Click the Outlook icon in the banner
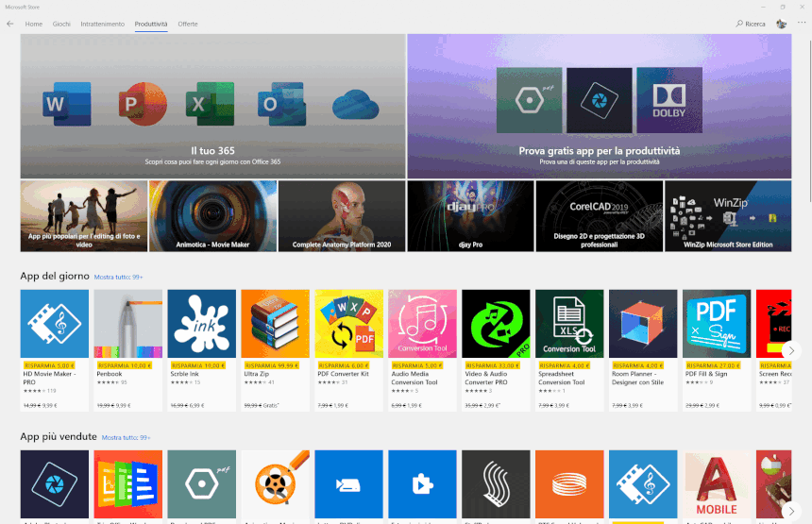Image resolution: width=812 pixels, height=524 pixels. click(281, 104)
